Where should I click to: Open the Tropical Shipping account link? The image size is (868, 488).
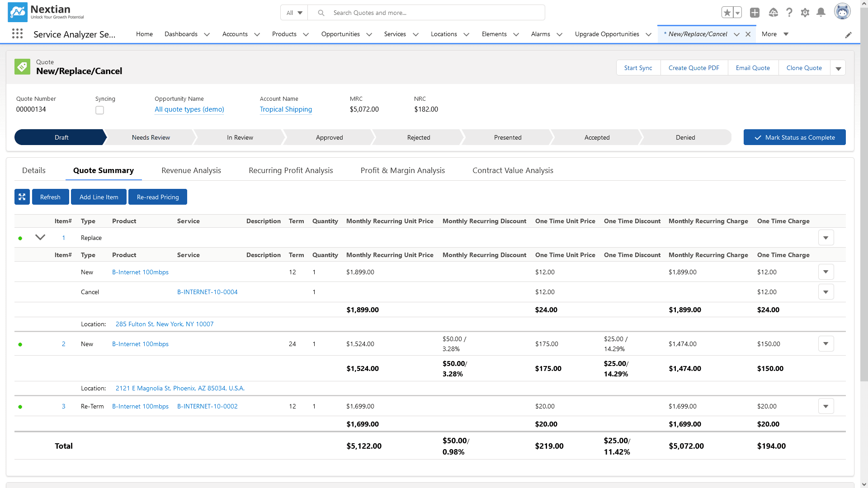286,109
